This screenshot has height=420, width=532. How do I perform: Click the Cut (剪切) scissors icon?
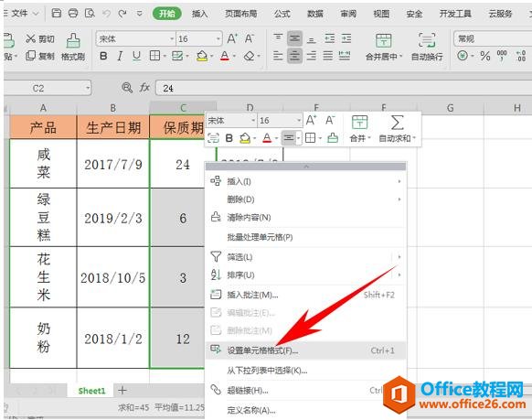(30, 38)
